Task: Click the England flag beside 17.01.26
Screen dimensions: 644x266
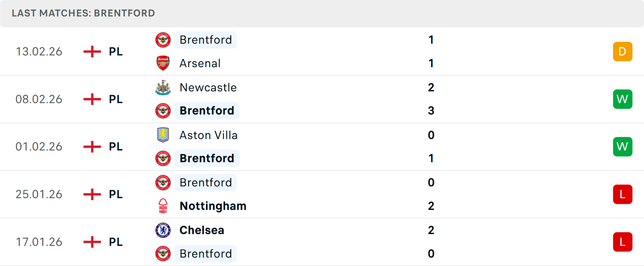Action: pyautogui.click(x=91, y=242)
